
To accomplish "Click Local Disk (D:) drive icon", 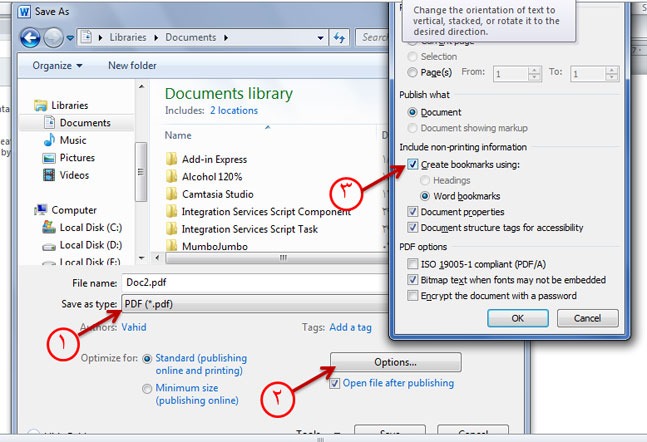I will [x=49, y=247].
